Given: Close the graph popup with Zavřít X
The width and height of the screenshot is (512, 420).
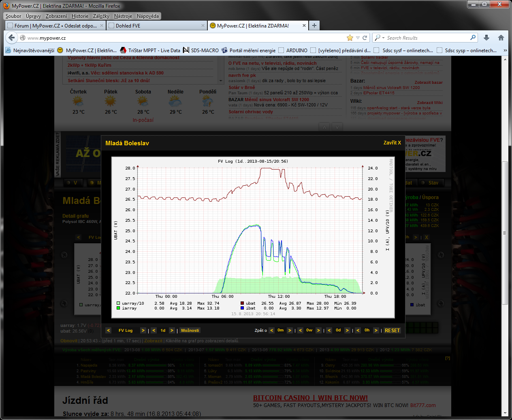Looking at the screenshot, I should point(392,143).
